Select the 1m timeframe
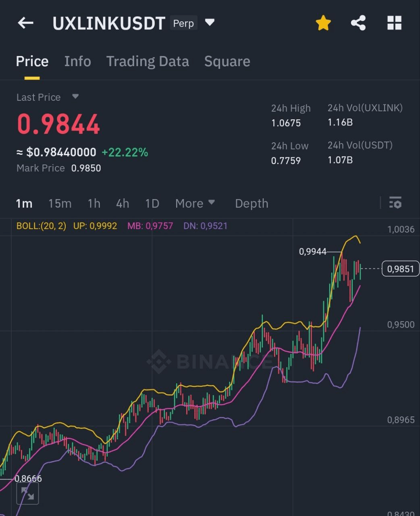The image size is (420, 516). click(x=24, y=203)
